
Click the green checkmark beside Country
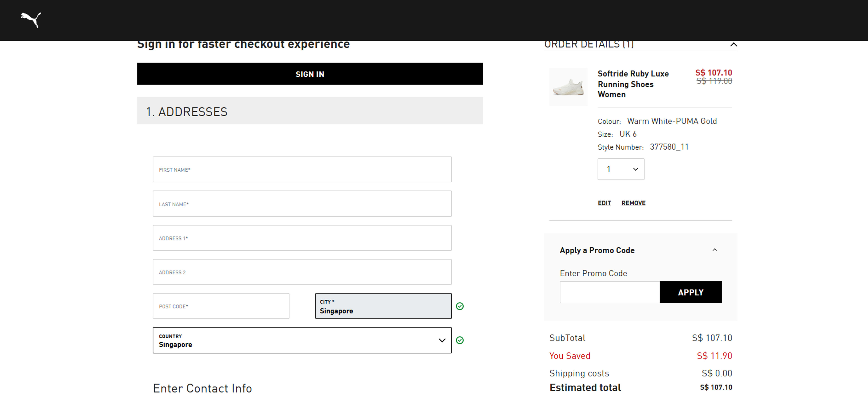[x=460, y=340]
